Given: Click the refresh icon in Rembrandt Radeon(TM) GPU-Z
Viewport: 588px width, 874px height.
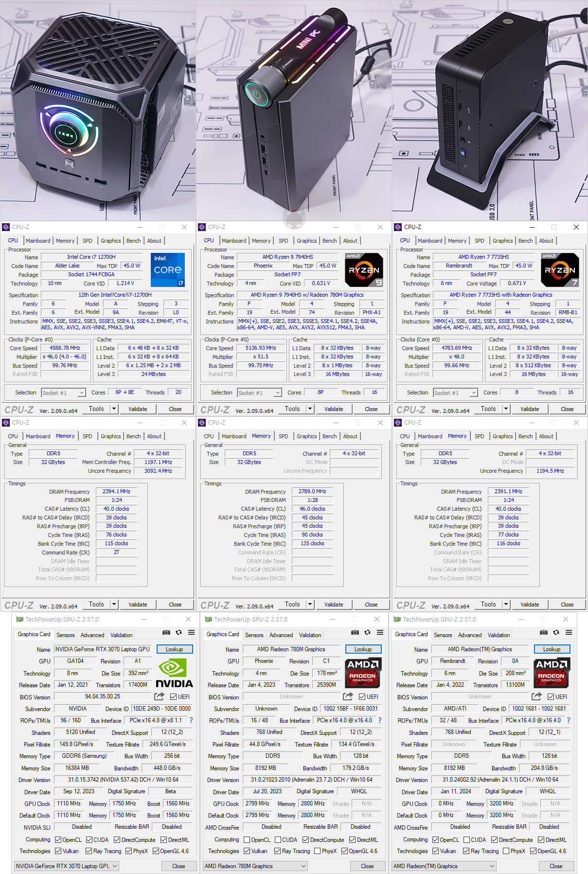Looking at the screenshot, I should pos(556,633).
